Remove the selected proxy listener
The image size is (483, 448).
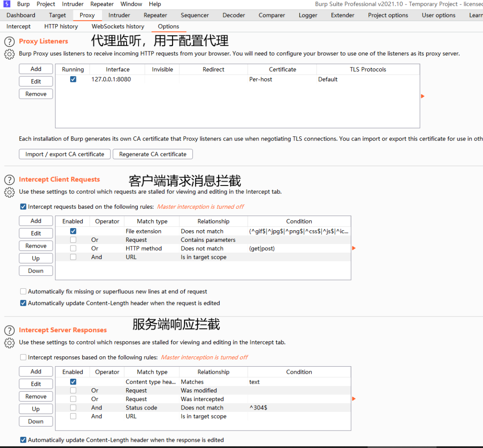pyautogui.click(x=36, y=94)
